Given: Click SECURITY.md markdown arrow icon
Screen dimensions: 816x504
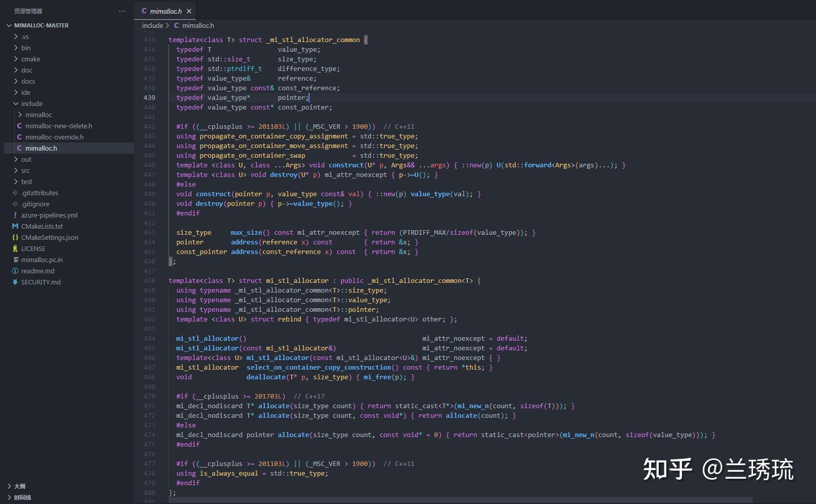Looking at the screenshot, I should (15, 282).
